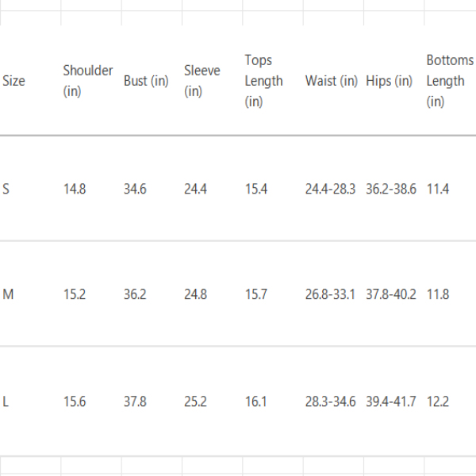Select the Waist (in) header cell
Image resolution: width=476 pixels, height=476 pixels.
coord(331,81)
